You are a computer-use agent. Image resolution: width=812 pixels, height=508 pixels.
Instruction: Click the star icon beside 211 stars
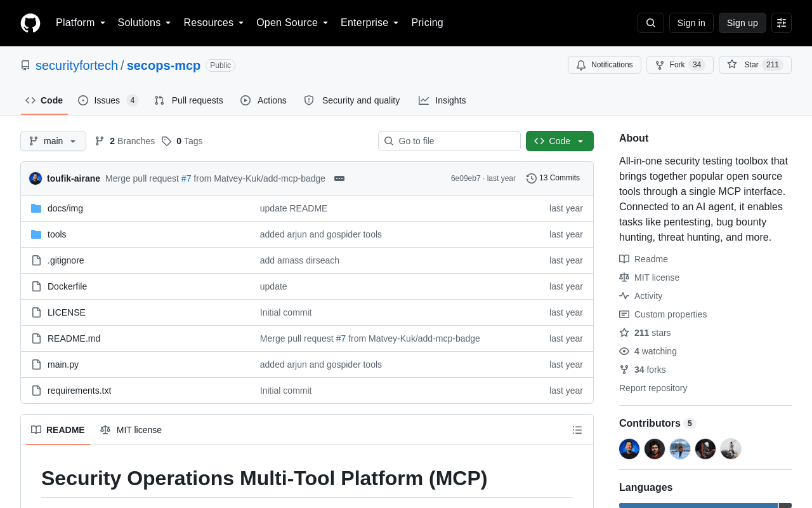[x=624, y=333]
